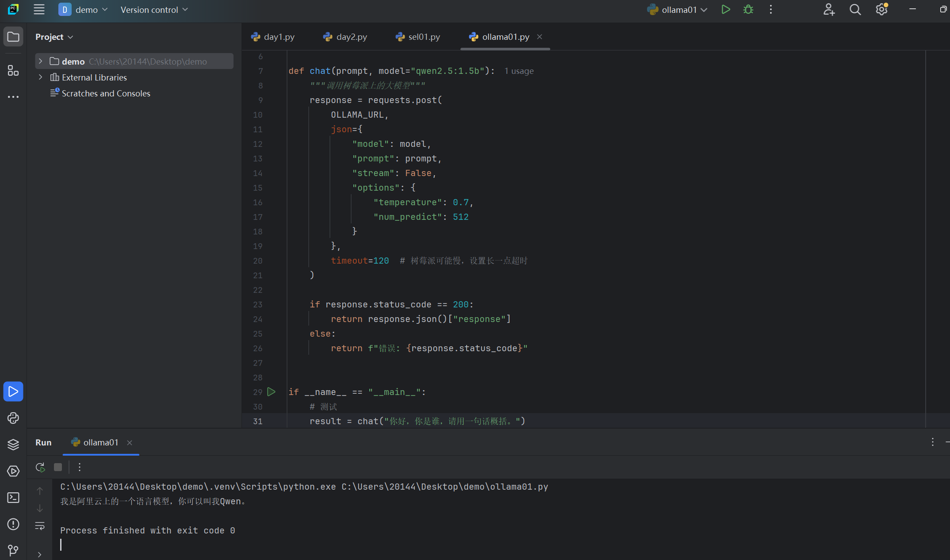Open the Terminal tool window
Viewport: 950px width, 560px height.
coord(13,498)
